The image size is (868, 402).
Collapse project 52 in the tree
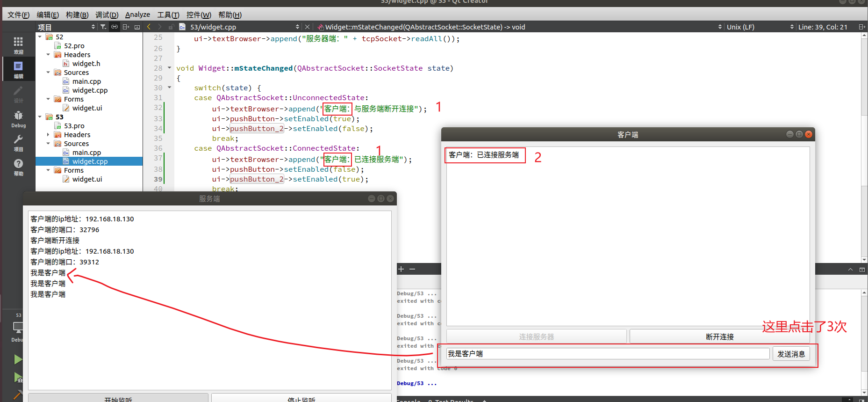click(40, 37)
